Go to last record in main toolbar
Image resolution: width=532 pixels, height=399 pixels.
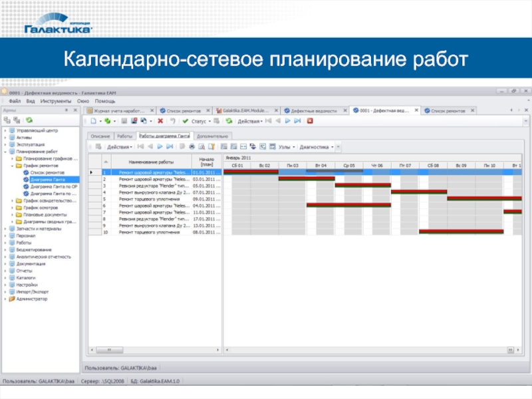pos(297,121)
